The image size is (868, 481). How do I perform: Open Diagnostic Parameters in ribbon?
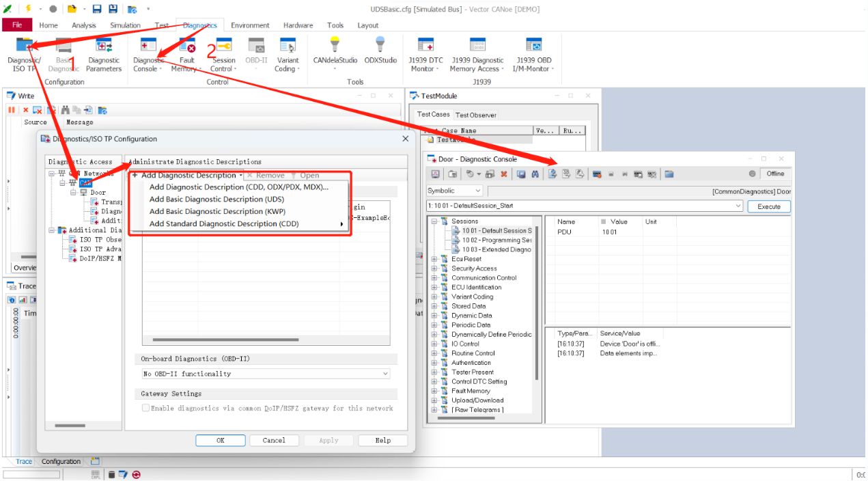tap(104, 55)
